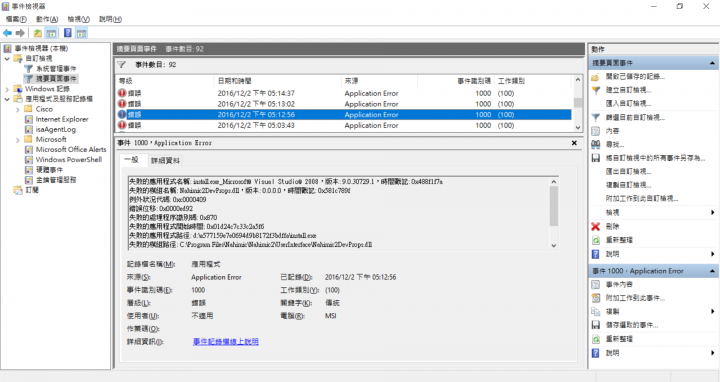Open the 說明(H) menu
This screenshot has height=382, width=720.
pyautogui.click(x=110, y=19)
